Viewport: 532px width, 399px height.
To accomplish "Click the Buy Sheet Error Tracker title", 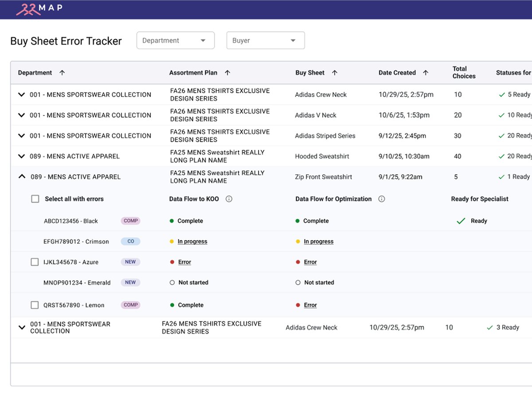I will pyautogui.click(x=66, y=41).
